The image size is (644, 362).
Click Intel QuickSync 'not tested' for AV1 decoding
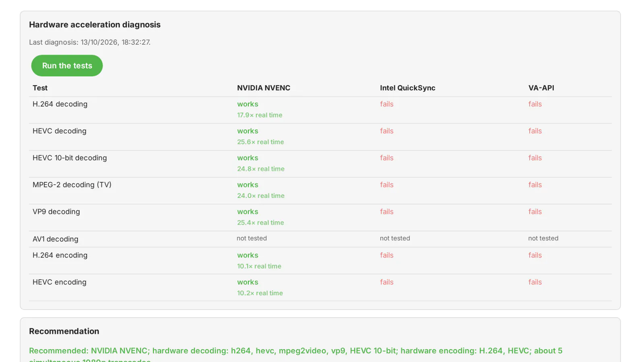[x=395, y=239]
